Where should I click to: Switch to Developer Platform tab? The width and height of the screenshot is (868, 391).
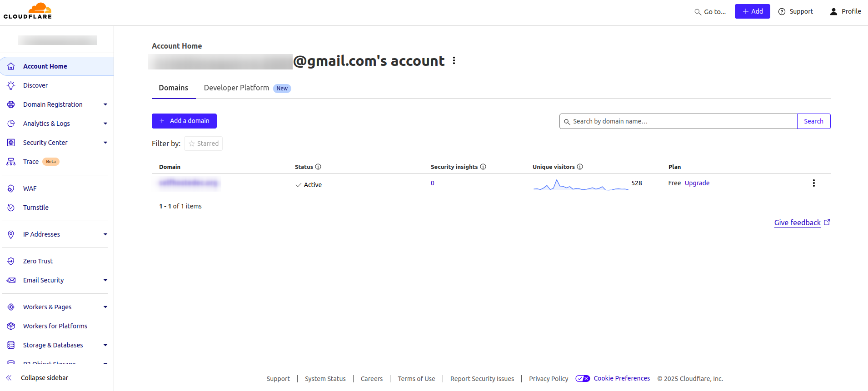click(x=247, y=88)
